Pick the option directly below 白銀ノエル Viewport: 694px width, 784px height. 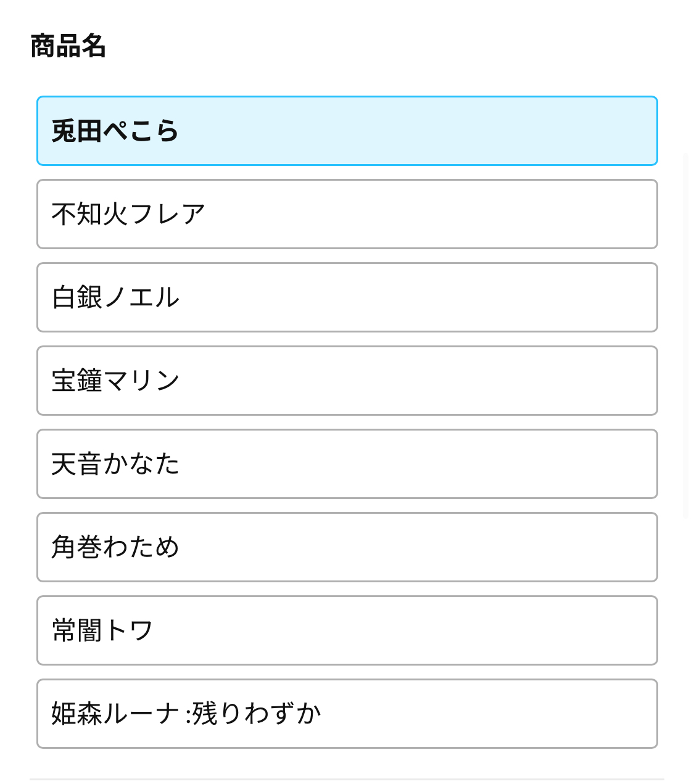click(347, 381)
